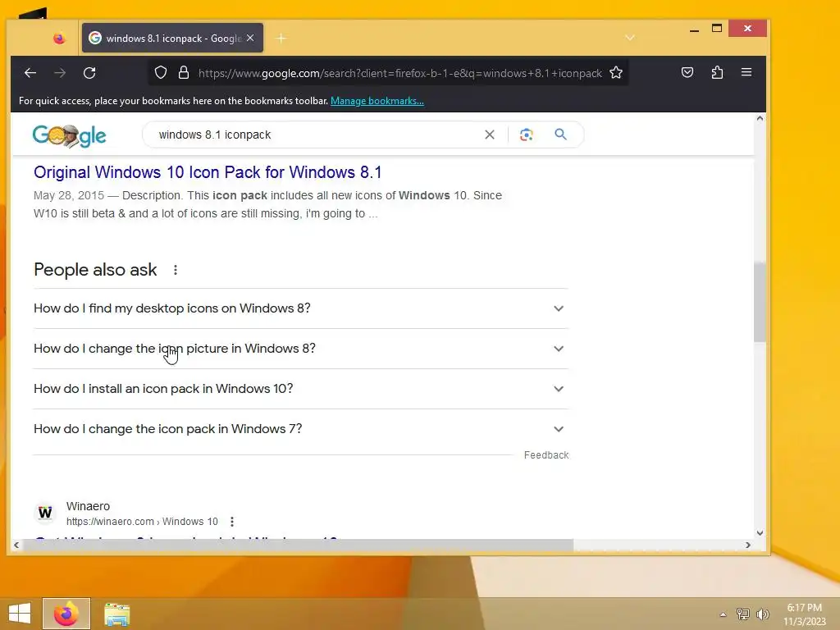Click the winaero.com Windows 10 URL breadcrumb

[x=142, y=521]
